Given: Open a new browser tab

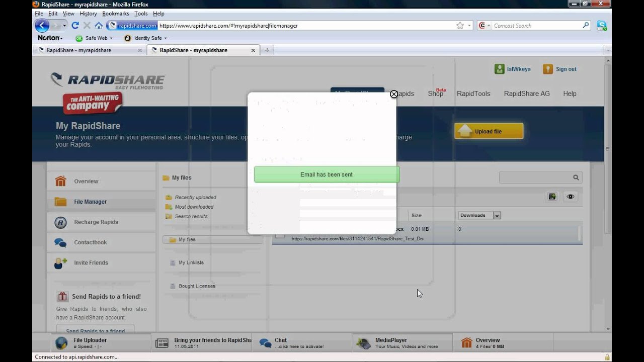Looking at the screenshot, I should (x=267, y=50).
